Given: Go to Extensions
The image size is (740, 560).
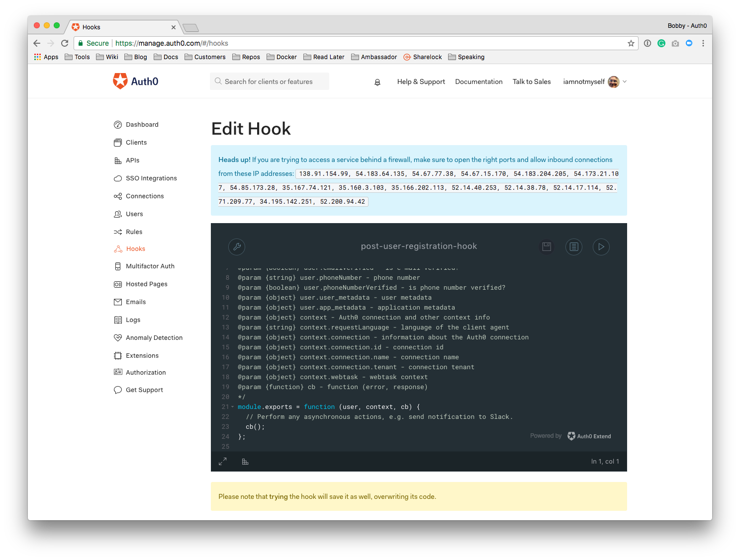Looking at the screenshot, I should coord(136,356).
